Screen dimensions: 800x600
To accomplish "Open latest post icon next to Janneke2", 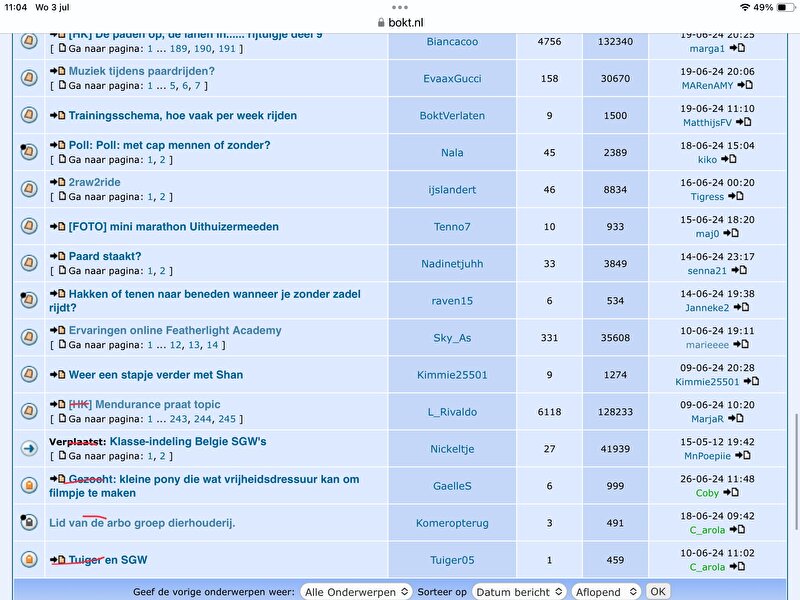I will pos(741,307).
